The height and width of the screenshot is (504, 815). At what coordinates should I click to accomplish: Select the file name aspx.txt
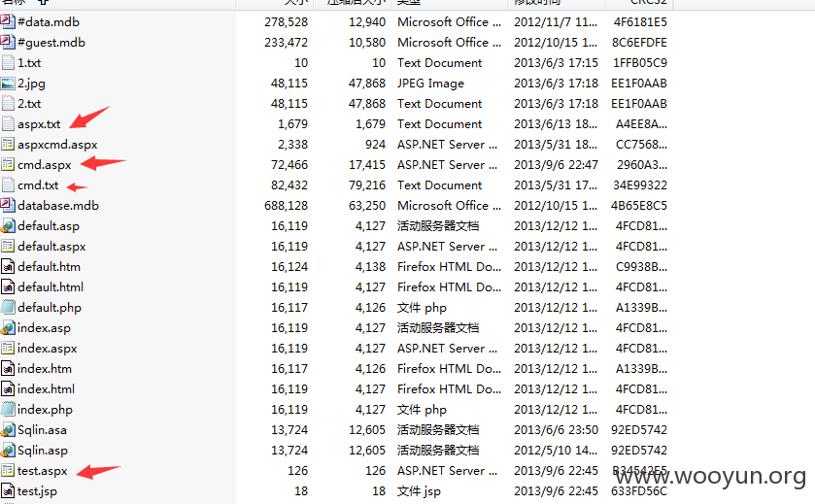click(39, 124)
